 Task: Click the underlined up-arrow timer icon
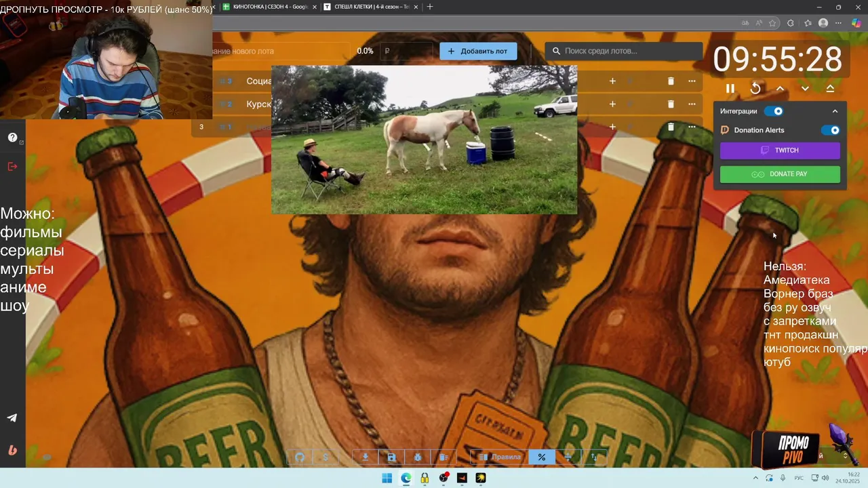coord(830,89)
